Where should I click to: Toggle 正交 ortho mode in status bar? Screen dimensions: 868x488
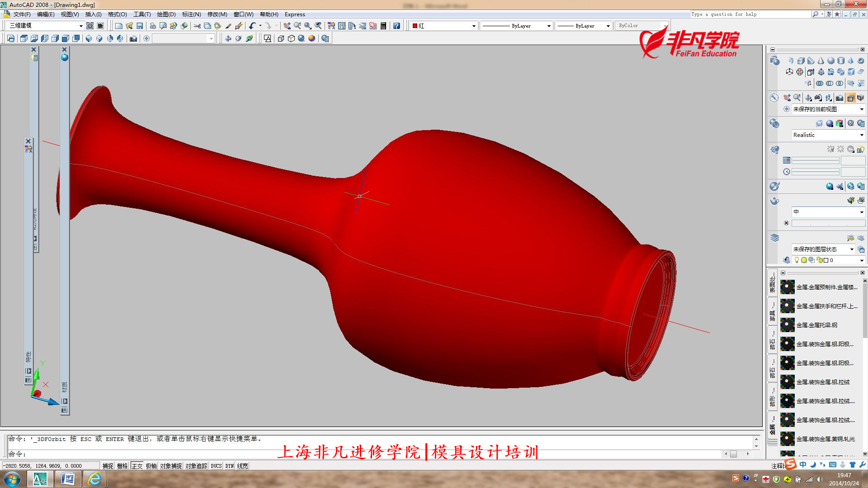[137, 466]
